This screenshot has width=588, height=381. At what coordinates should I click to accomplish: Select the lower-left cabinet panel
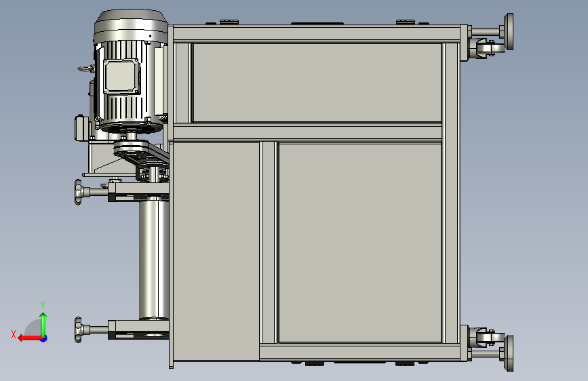point(216,252)
